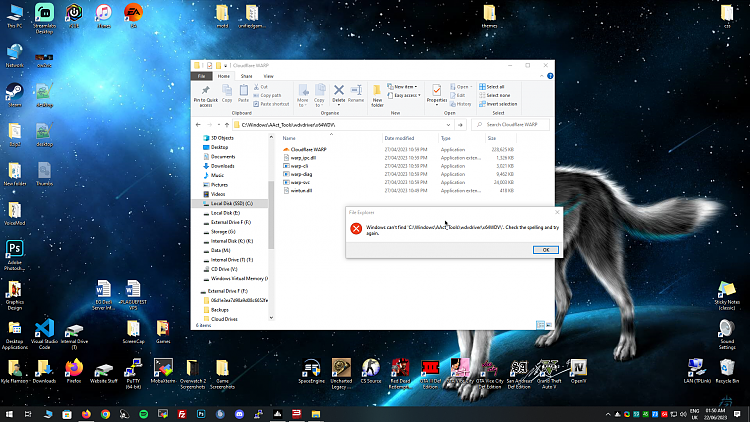Viewport: 750px width, 422px height.
Task: Click the Paste icon in Clipboard group
Action: (x=244, y=93)
